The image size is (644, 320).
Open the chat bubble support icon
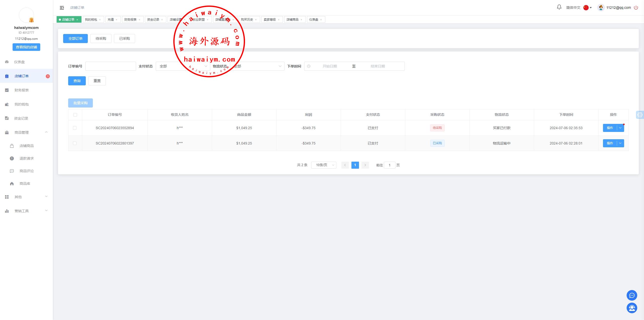tap(632, 295)
